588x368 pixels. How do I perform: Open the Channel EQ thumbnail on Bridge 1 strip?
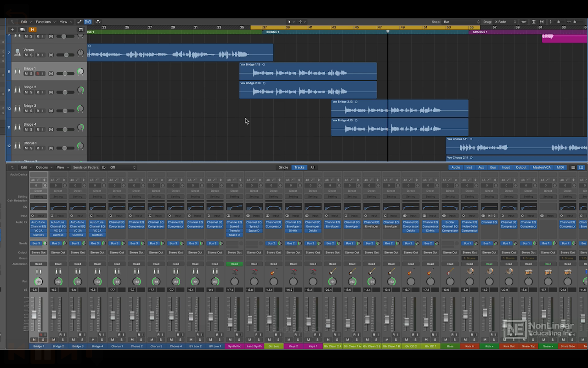[x=39, y=207]
